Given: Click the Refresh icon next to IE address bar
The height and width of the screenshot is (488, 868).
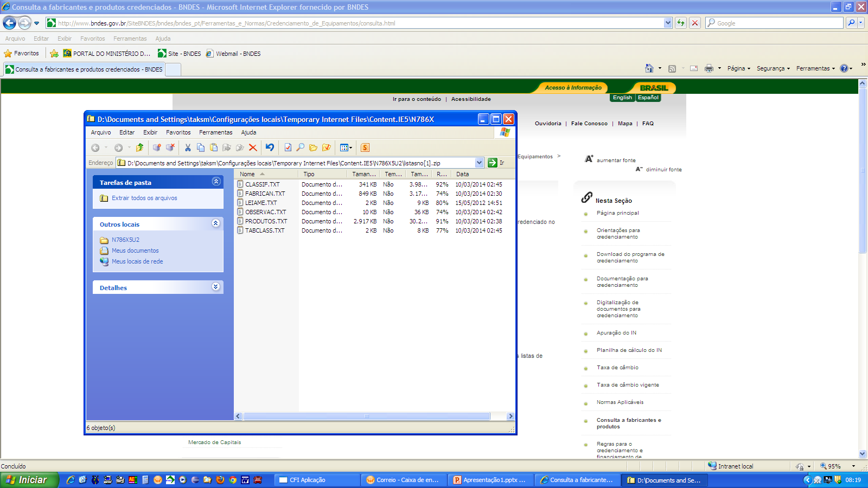Looking at the screenshot, I should click(x=681, y=23).
